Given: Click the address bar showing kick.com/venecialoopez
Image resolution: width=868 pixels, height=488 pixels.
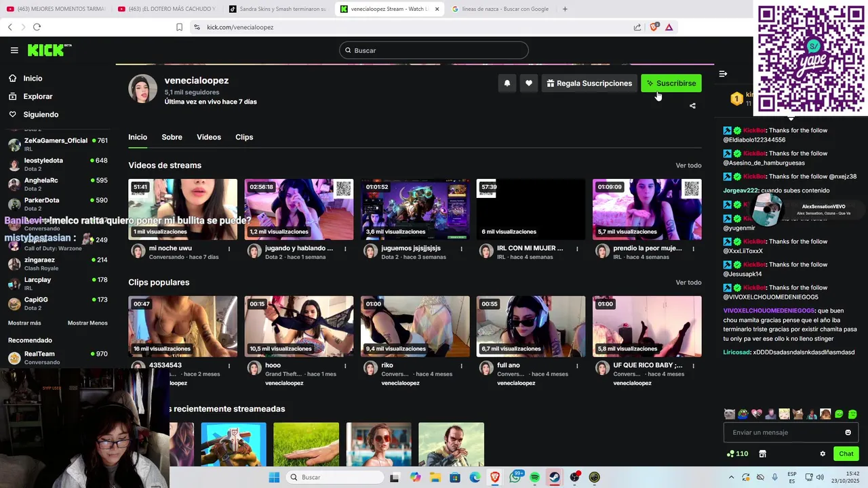Looking at the screenshot, I should (x=407, y=27).
